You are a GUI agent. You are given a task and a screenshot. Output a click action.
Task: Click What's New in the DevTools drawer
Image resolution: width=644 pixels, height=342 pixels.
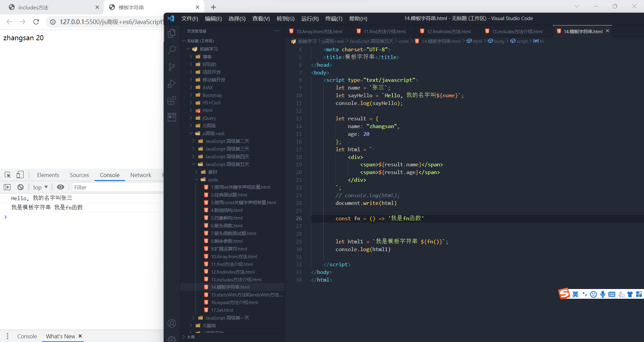click(x=60, y=336)
